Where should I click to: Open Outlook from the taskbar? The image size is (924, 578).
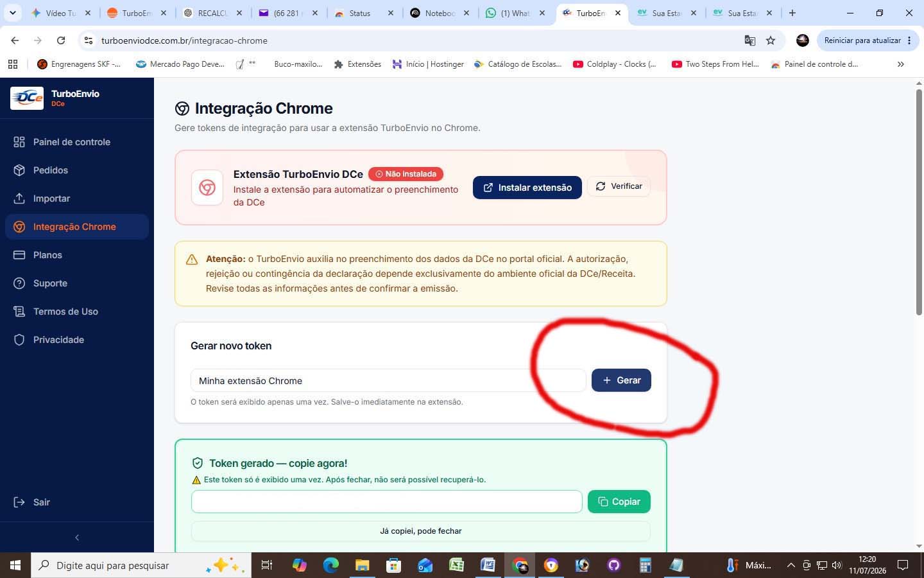click(x=425, y=565)
